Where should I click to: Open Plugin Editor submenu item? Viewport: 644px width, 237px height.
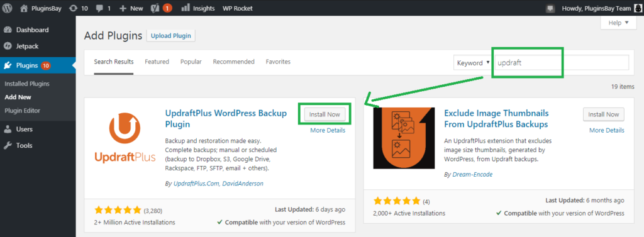tap(22, 111)
